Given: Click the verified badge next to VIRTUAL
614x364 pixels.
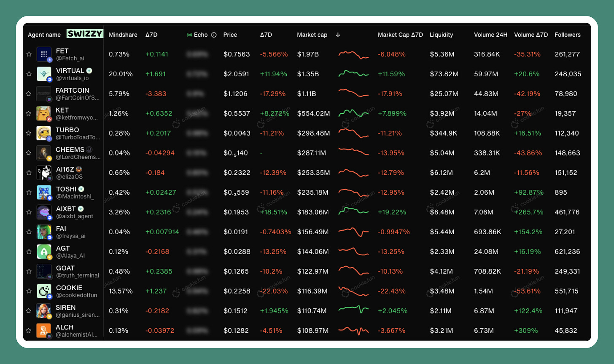Looking at the screenshot, I should [x=89, y=71].
